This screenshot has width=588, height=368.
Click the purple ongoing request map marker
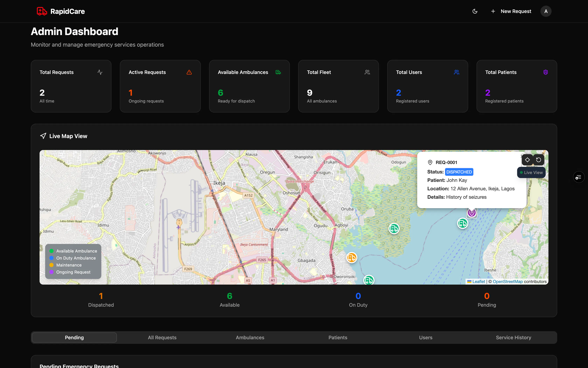pyautogui.click(x=472, y=213)
